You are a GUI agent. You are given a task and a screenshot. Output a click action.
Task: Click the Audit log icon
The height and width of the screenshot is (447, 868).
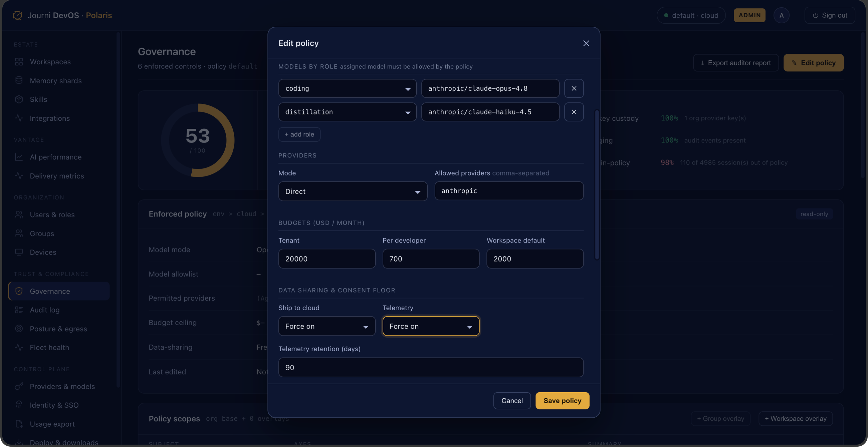[19, 310]
